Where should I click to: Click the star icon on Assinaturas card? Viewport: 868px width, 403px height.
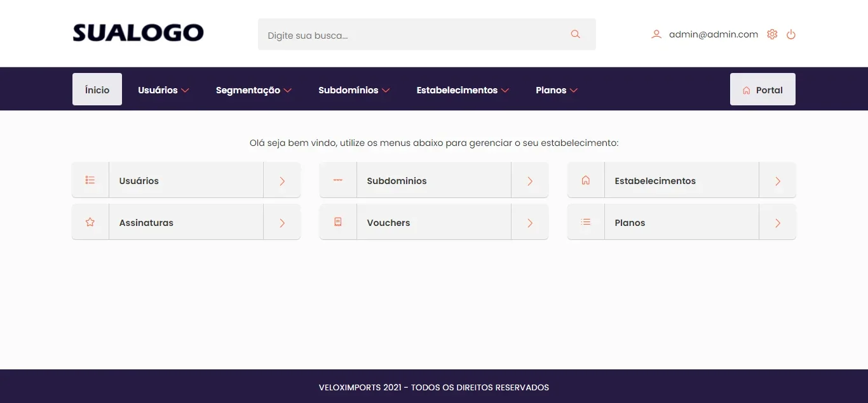90,222
